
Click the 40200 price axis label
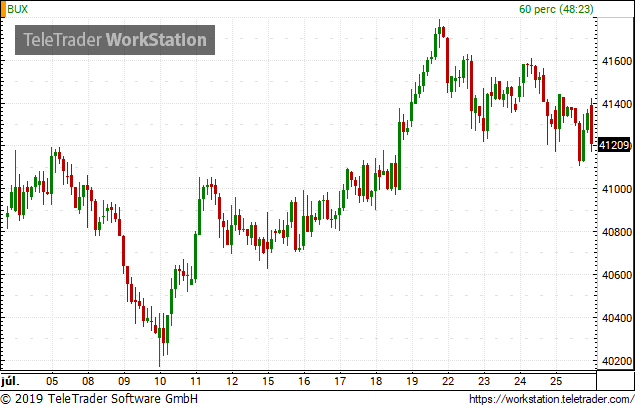(x=616, y=361)
